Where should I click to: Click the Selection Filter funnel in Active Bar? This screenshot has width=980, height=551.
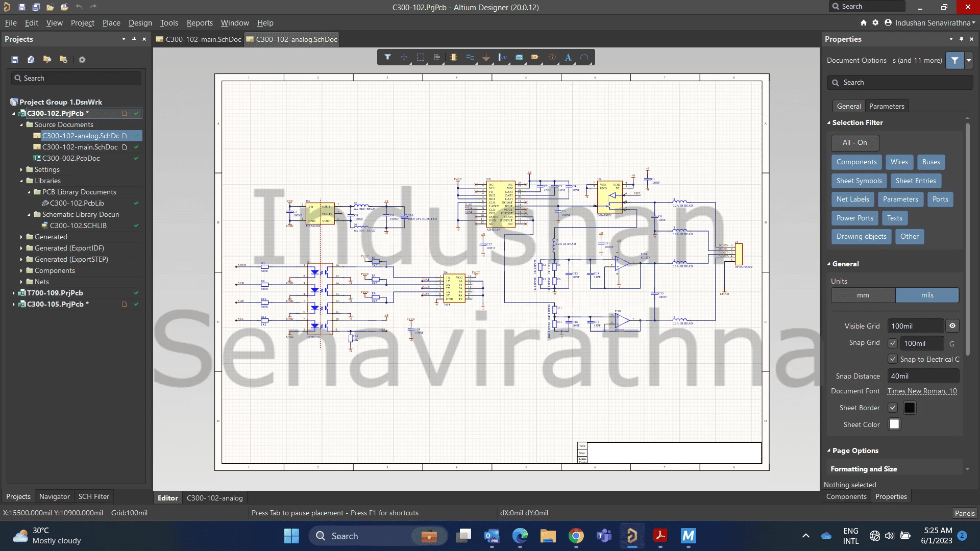tap(387, 57)
